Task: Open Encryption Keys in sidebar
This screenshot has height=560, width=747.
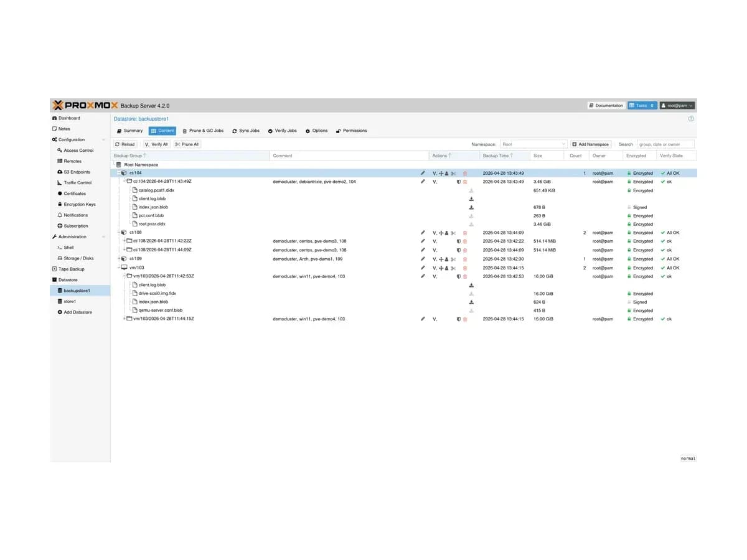Action: pyautogui.click(x=80, y=204)
